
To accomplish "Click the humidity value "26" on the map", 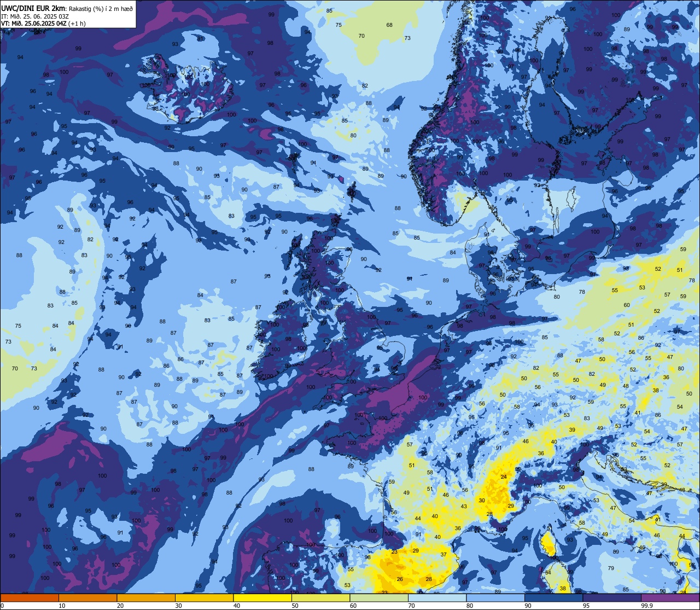I will pyautogui.click(x=400, y=579).
